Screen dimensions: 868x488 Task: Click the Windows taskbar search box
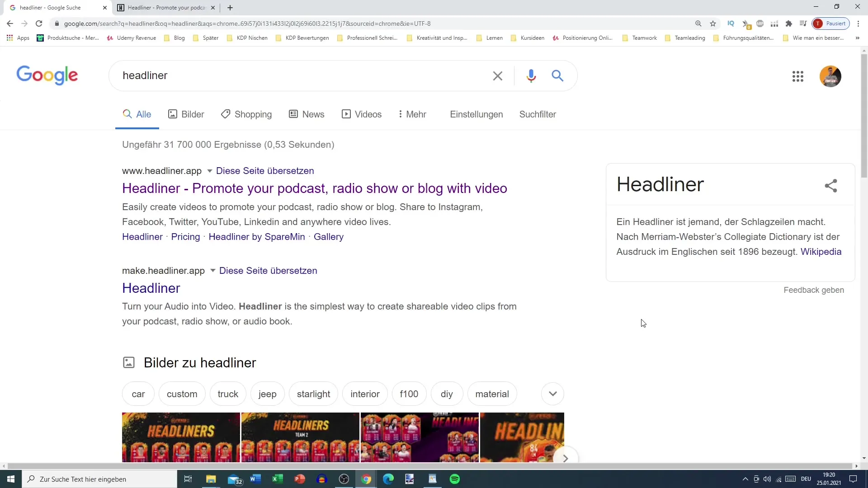point(99,479)
